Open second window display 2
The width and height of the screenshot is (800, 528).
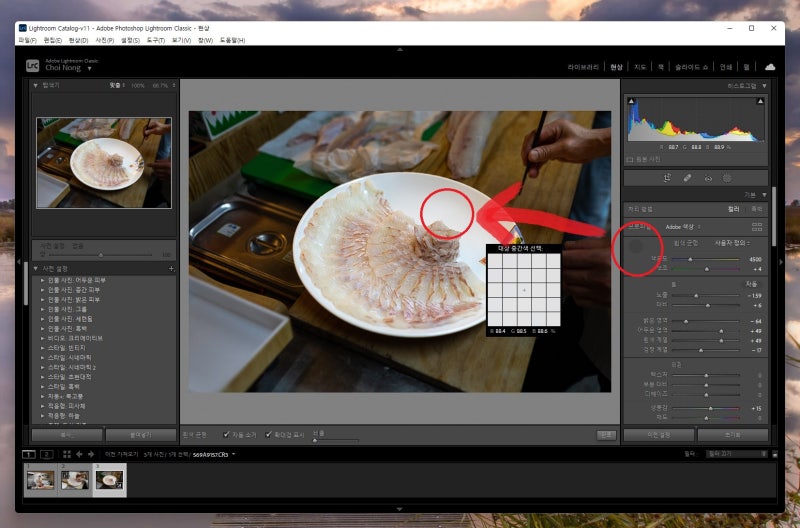47,454
